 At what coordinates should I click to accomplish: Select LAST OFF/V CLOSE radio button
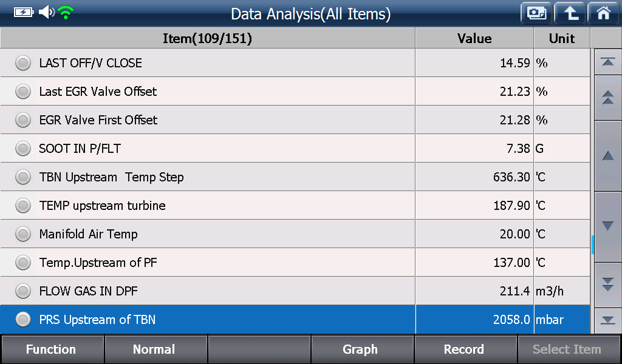pos(23,63)
